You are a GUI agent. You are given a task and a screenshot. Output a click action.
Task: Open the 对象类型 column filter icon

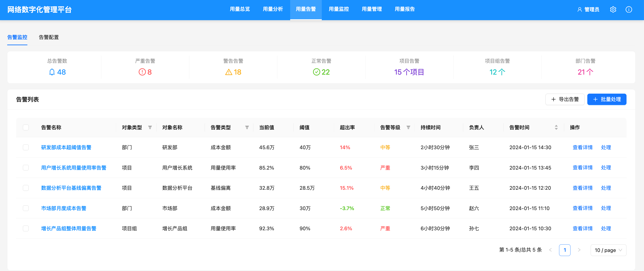150,127
